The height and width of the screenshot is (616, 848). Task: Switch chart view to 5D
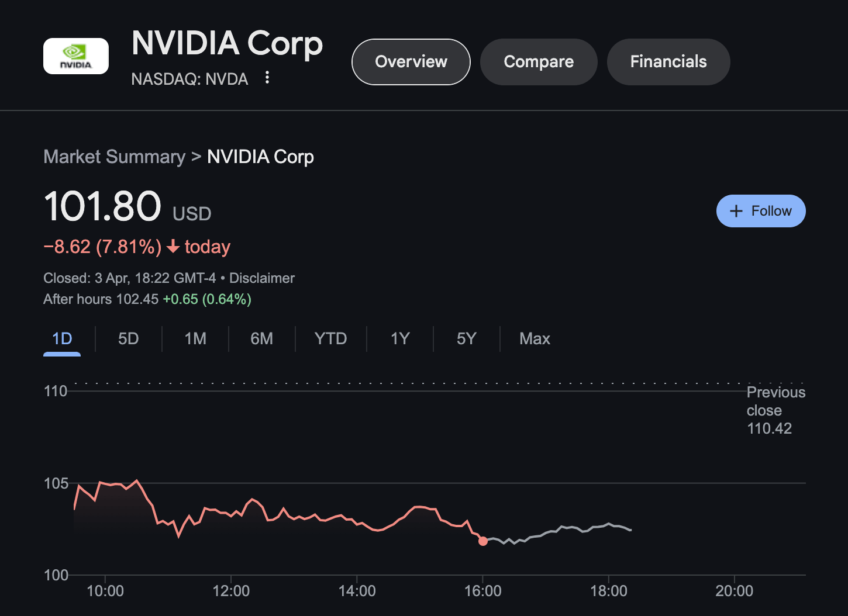tap(128, 338)
